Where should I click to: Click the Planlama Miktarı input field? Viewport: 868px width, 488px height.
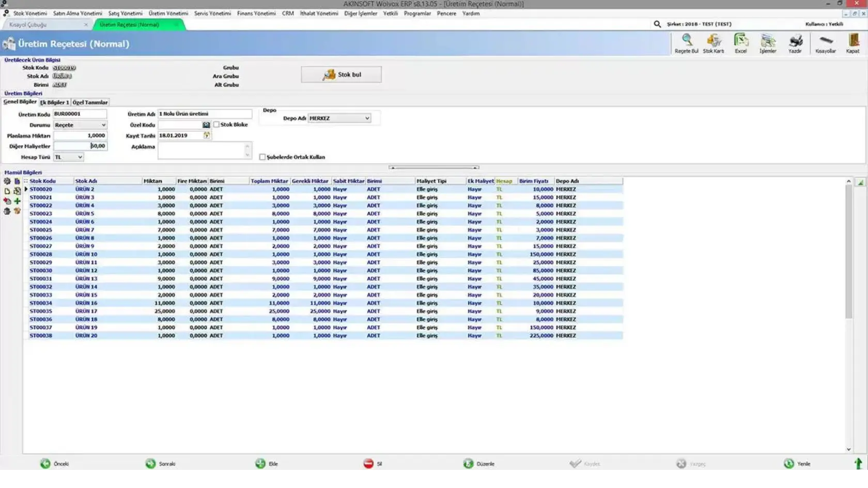[x=80, y=135]
